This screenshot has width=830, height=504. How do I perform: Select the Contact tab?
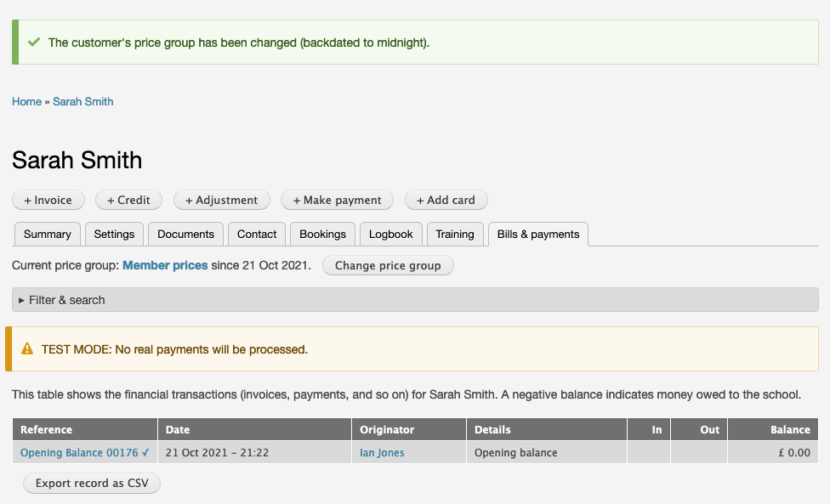257,235
